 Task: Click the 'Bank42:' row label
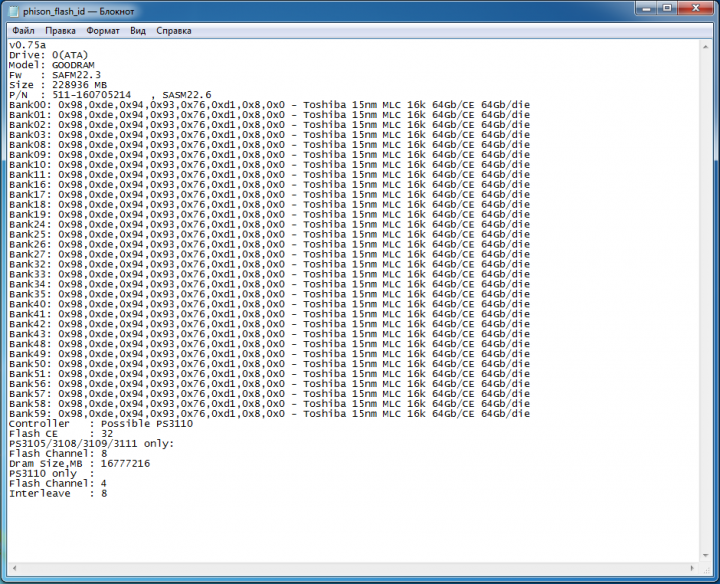coord(30,324)
